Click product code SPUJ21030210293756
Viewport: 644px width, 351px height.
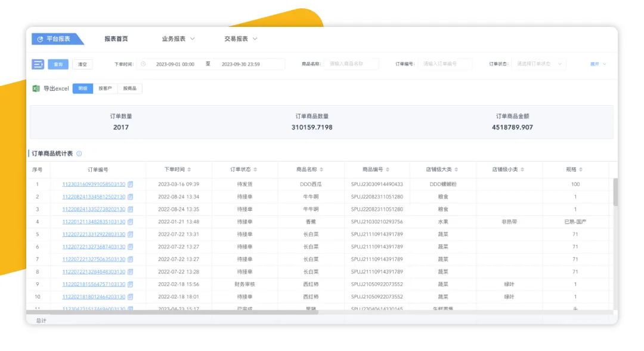(x=377, y=222)
